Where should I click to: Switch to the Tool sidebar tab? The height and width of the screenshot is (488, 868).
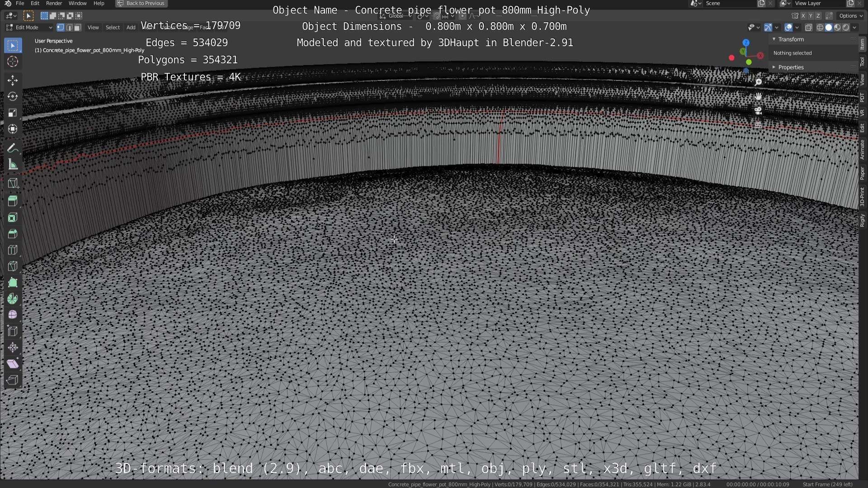tap(863, 62)
